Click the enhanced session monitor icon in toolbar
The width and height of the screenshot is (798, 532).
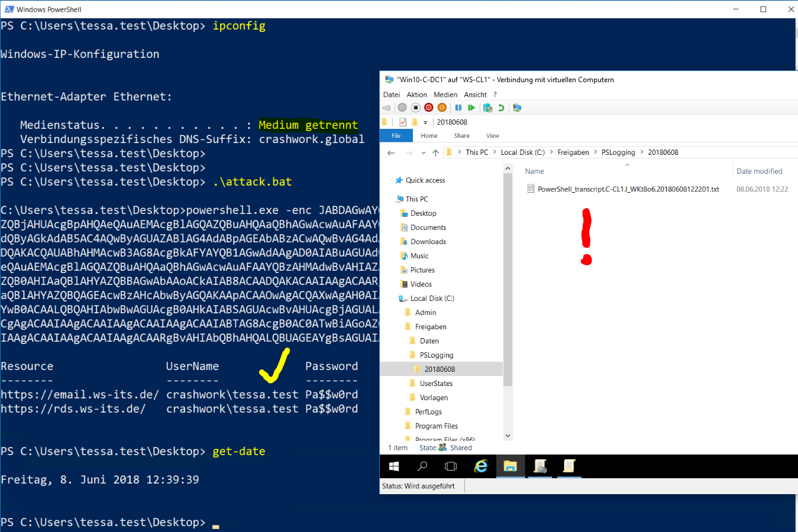click(517, 108)
